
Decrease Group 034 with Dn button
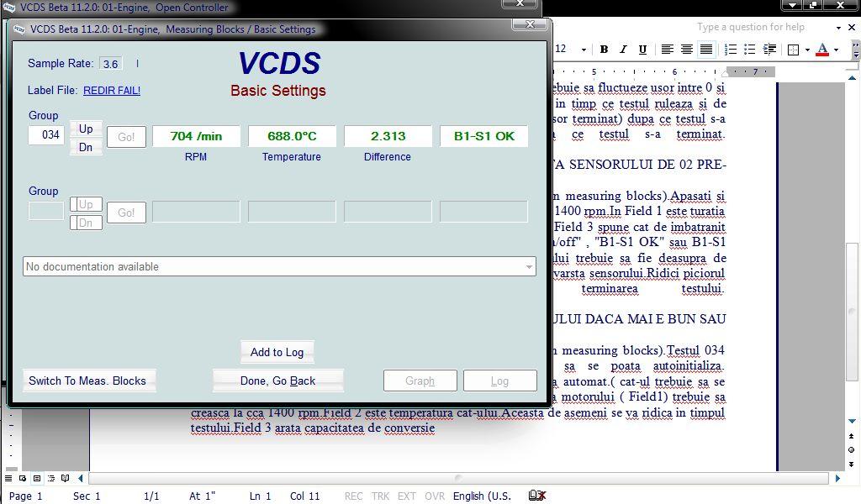coord(86,147)
